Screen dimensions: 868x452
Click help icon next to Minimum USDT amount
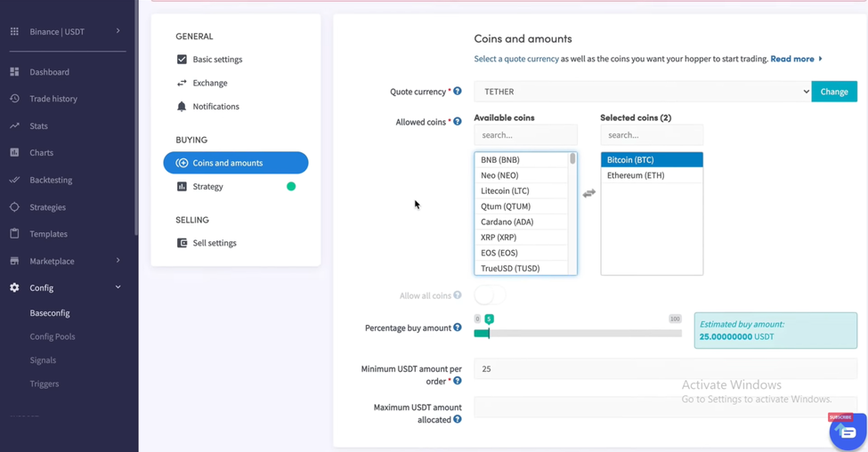tap(458, 381)
